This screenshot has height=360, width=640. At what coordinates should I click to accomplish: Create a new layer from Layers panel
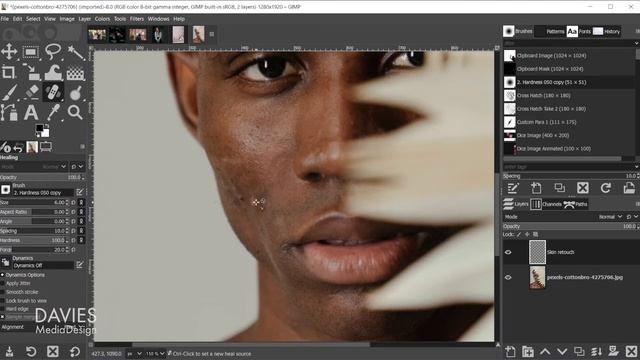pyautogui.click(x=510, y=351)
